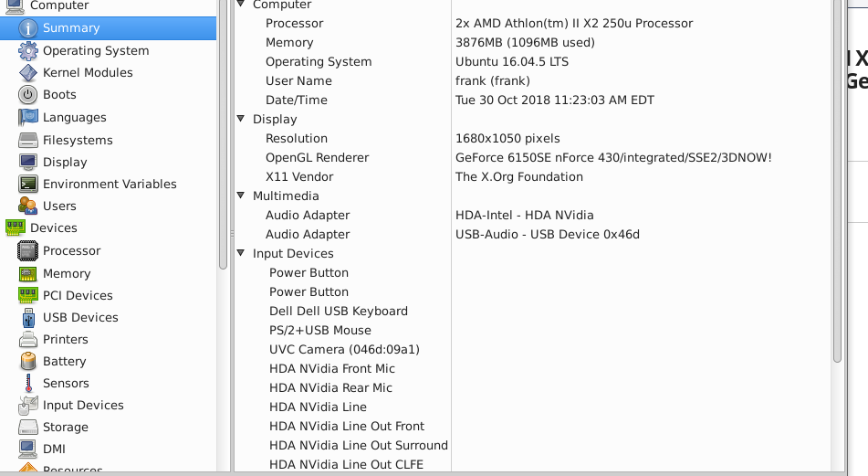Click the Languages flag icon
Screen dimensions: 868x476
27,118
